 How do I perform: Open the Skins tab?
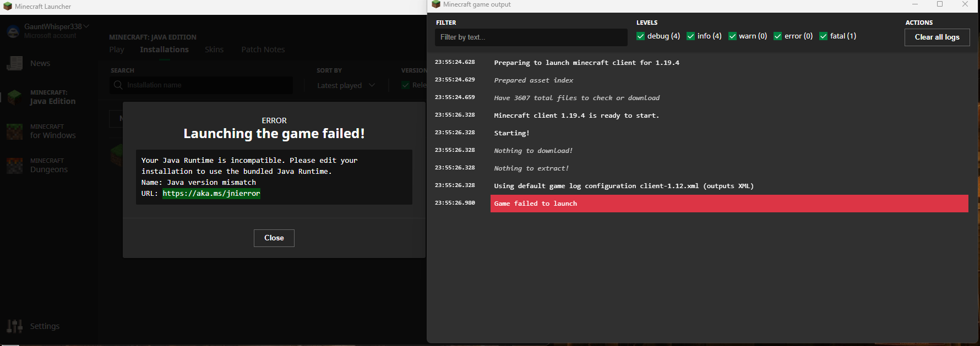(214, 50)
